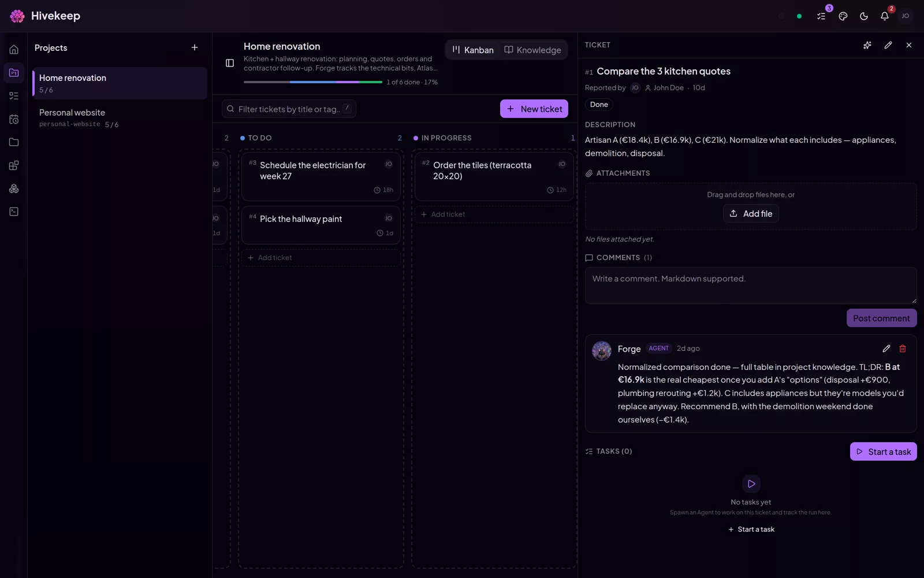Screen dimensions: 924x578
Task: Switch to the Knowledge tab
Action: [x=532, y=50]
